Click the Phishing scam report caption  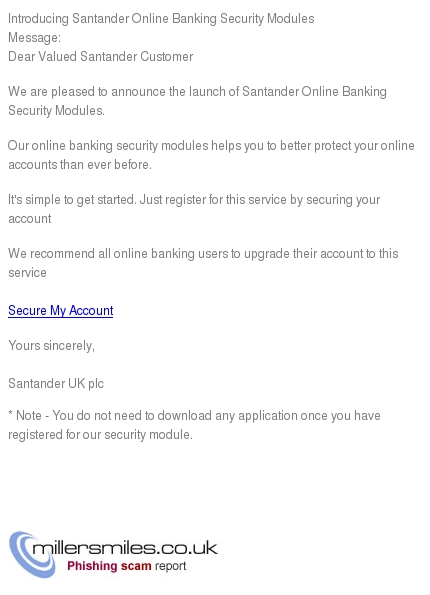point(126,566)
